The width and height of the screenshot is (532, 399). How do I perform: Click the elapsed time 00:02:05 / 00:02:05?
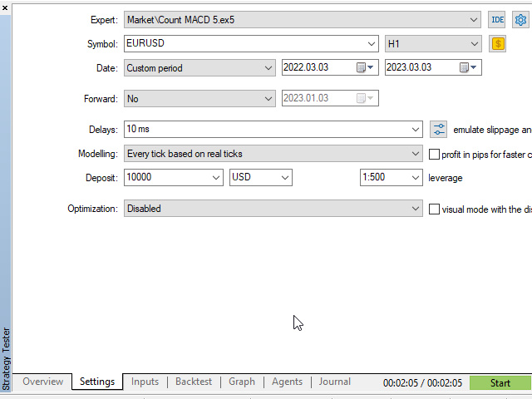click(x=422, y=383)
